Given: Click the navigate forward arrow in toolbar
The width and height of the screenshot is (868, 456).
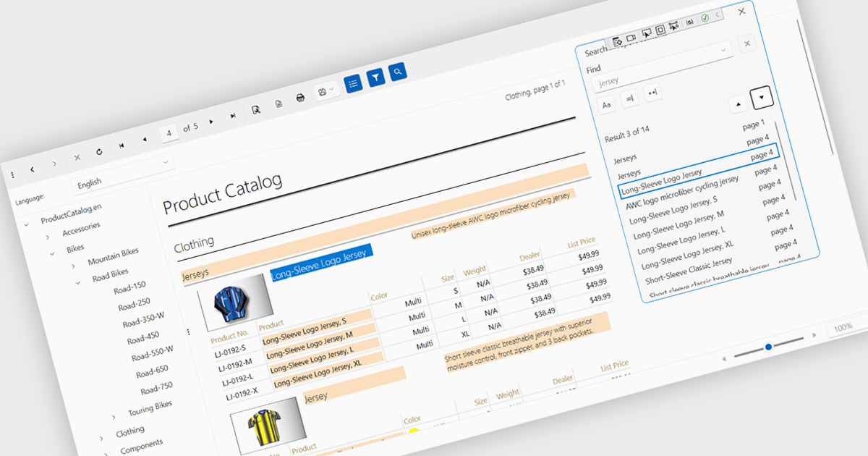Looking at the screenshot, I should 54,164.
